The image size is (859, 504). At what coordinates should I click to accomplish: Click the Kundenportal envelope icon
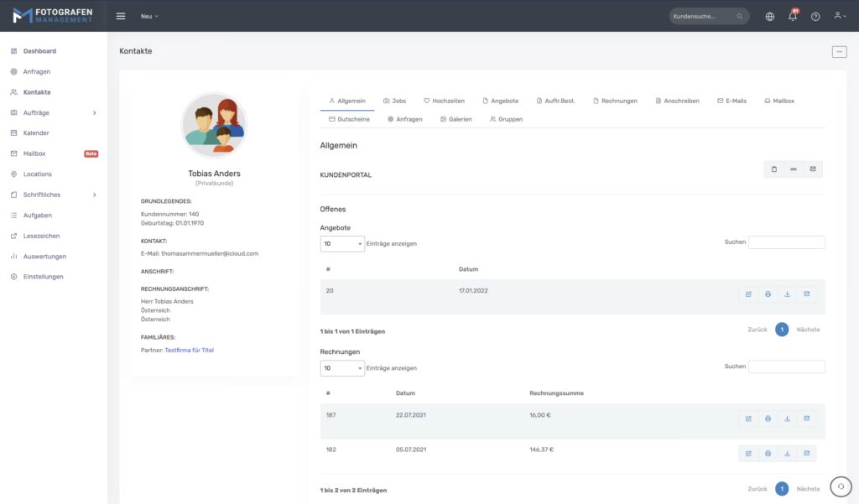[813, 169]
